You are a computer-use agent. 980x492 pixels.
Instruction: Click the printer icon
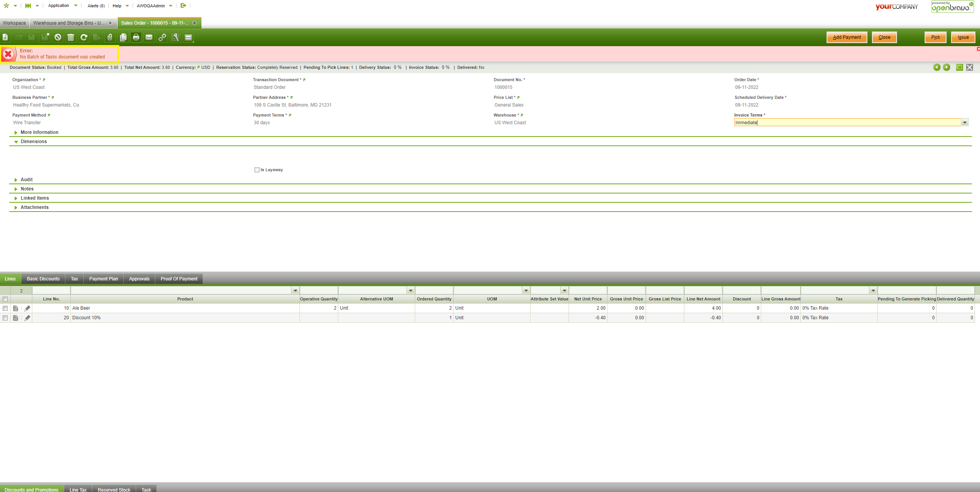tap(136, 37)
